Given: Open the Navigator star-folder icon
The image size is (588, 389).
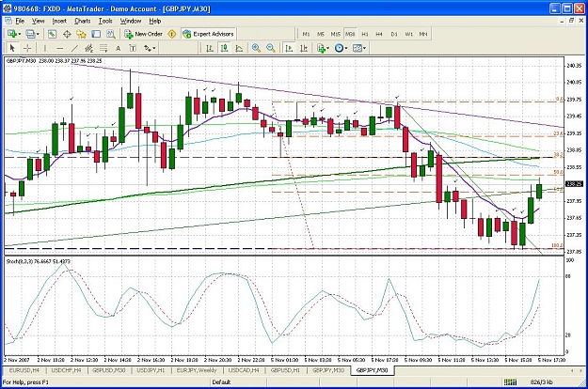Looking at the screenshot, I should pyautogui.click(x=81, y=34).
